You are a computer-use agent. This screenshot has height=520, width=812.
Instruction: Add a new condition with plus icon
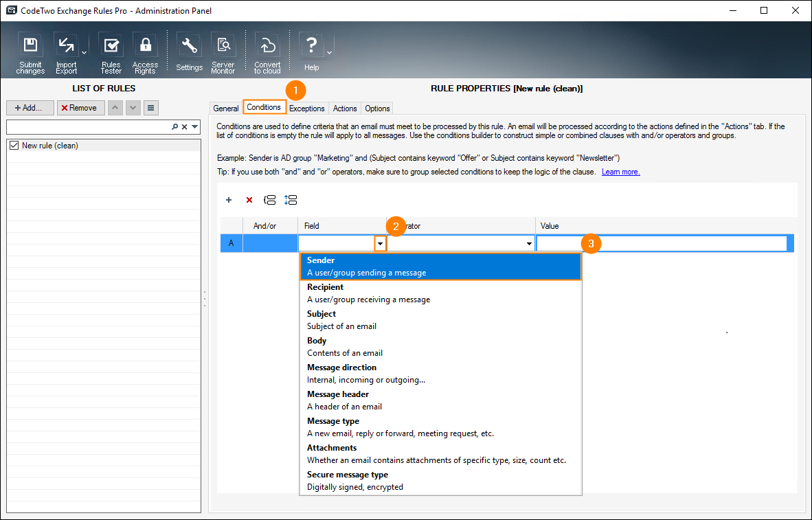tap(229, 200)
